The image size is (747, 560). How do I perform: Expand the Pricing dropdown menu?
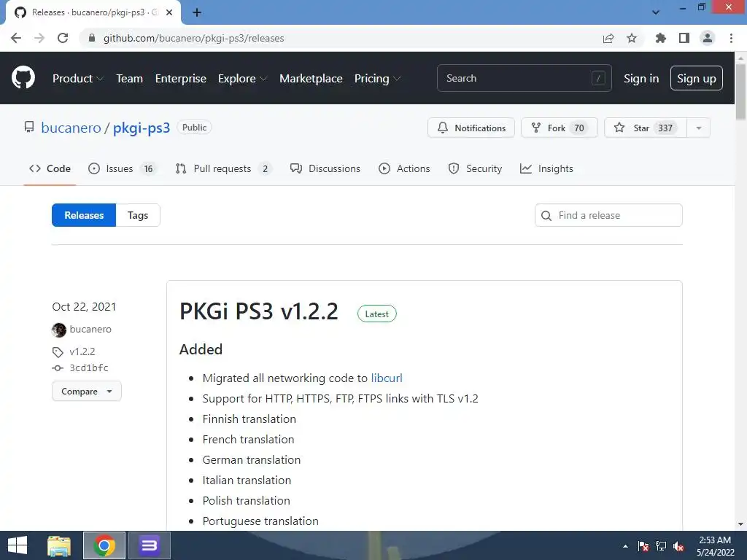(x=377, y=79)
